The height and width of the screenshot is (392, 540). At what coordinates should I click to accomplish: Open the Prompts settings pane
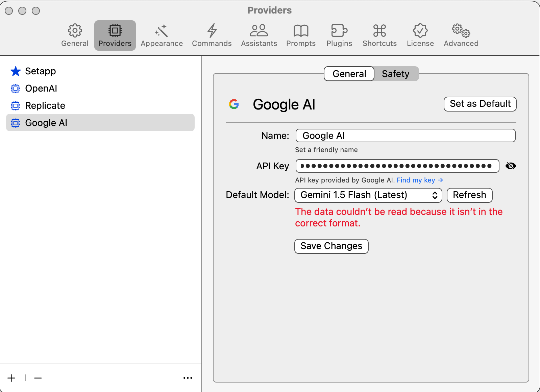tap(301, 35)
